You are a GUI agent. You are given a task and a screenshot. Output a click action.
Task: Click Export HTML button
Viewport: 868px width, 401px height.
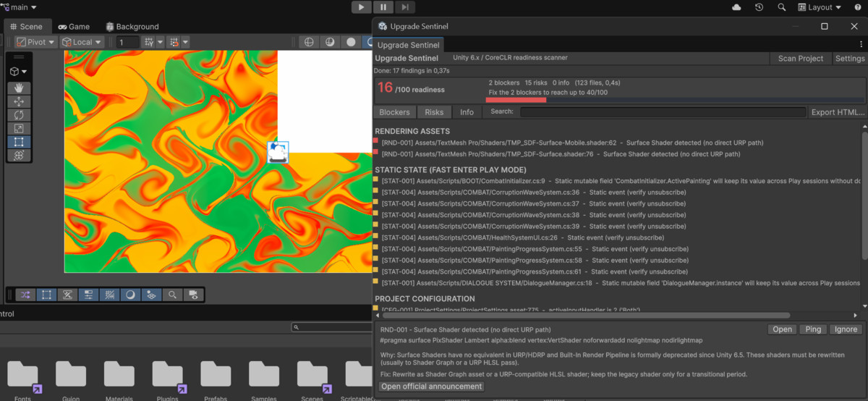click(x=838, y=112)
